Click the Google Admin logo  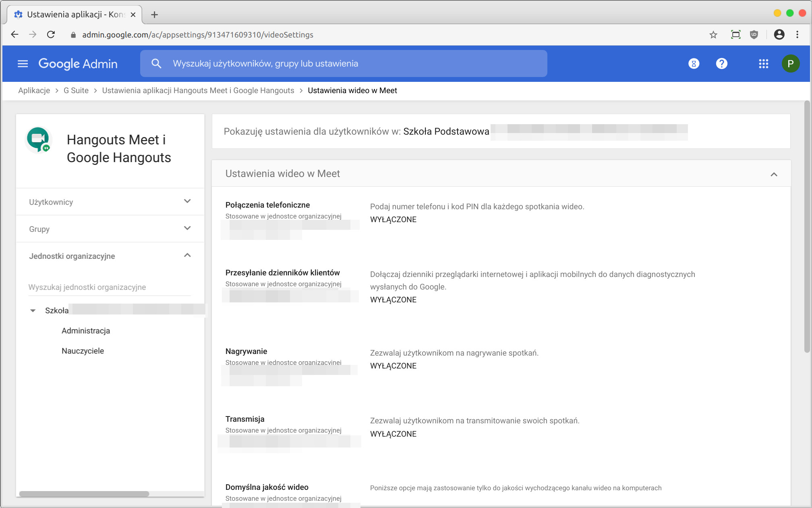pos(78,64)
